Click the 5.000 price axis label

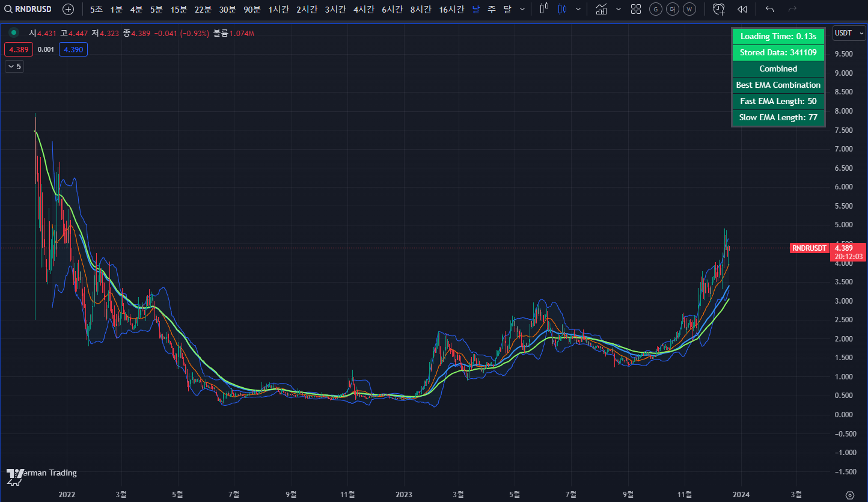pyautogui.click(x=844, y=225)
